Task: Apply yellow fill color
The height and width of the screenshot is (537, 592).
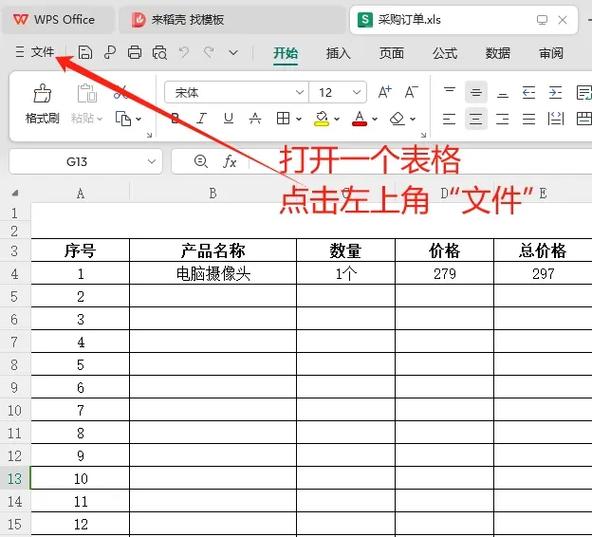Action: [x=321, y=119]
